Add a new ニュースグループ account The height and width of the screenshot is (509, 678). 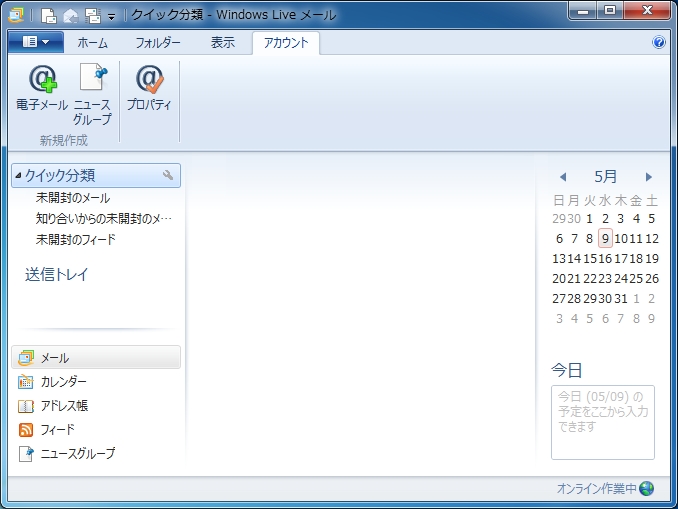(92, 94)
